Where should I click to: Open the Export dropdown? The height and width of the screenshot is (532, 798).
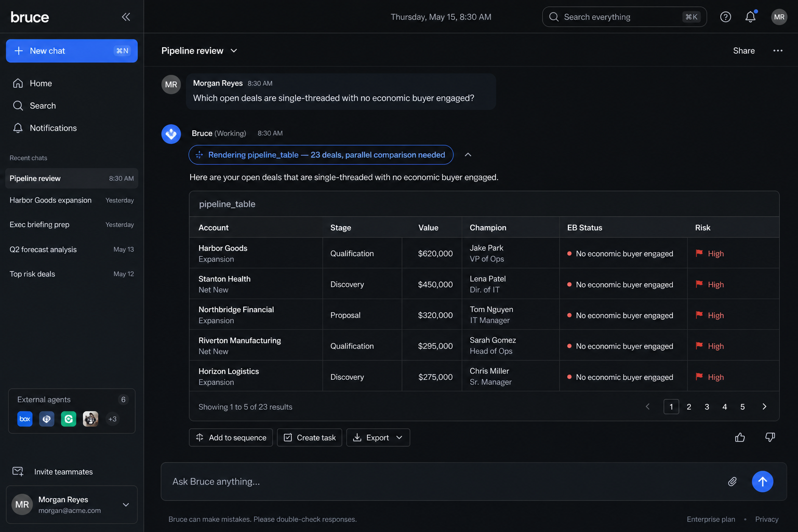pyautogui.click(x=378, y=437)
